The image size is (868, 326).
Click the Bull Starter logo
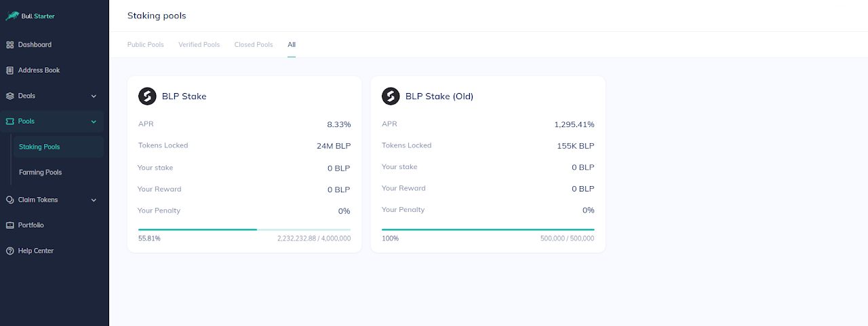tap(31, 16)
